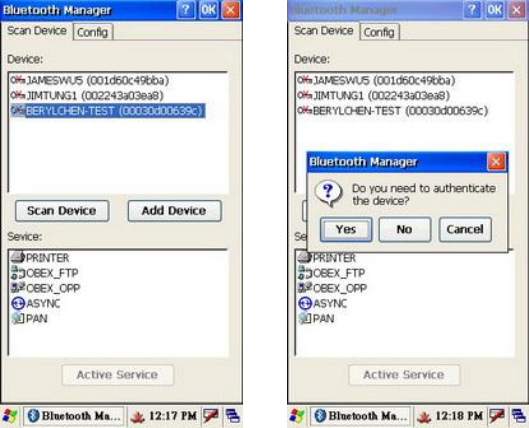The width and height of the screenshot is (529, 428).
Task: Select OBEX_OPP service text in left window
Action: coord(53,288)
